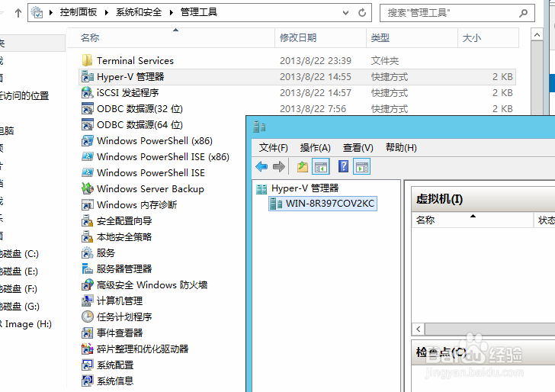Select Image (H:) drive in navigation pane
555x392 pixels.
tap(25, 324)
